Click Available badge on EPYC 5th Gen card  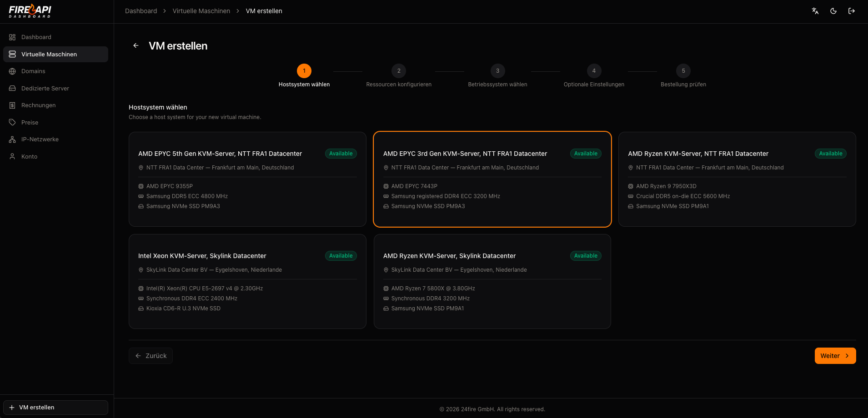pyautogui.click(x=341, y=154)
